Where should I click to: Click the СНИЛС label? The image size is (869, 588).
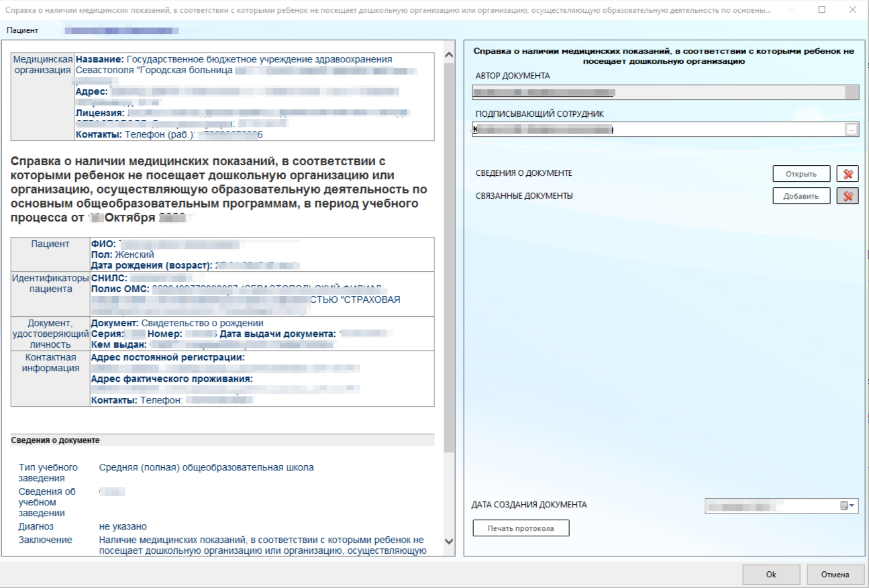[107, 277]
